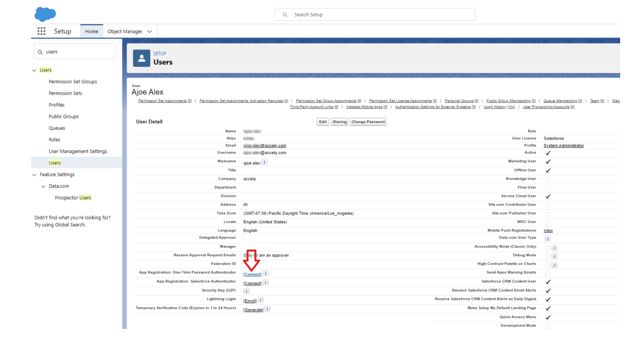Image resolution: width=644 pixels, height=348 pixels.
Task: Open the Object Manager dropdown arrow
Action: 149,32
